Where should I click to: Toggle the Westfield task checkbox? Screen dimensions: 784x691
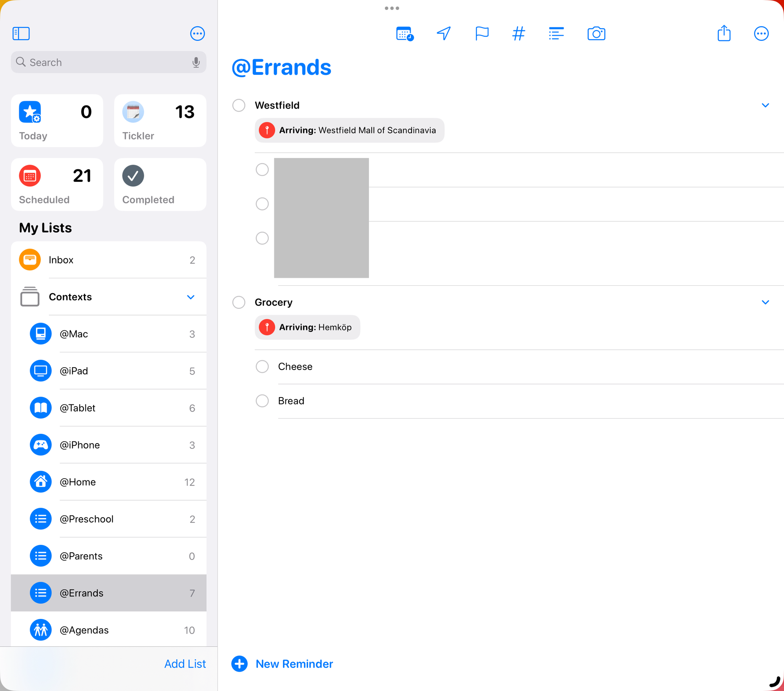point(239,105)
